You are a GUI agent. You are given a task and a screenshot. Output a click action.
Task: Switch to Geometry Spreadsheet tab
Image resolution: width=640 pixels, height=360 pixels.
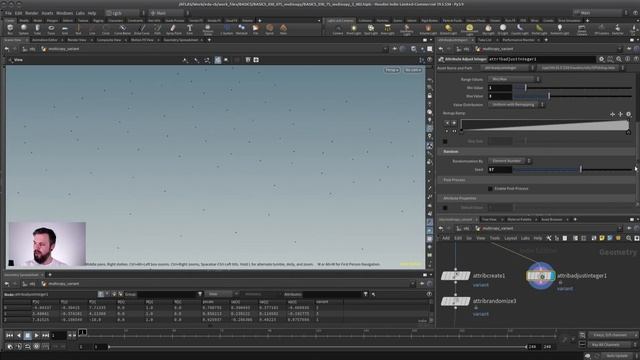(x=180, y=40)
